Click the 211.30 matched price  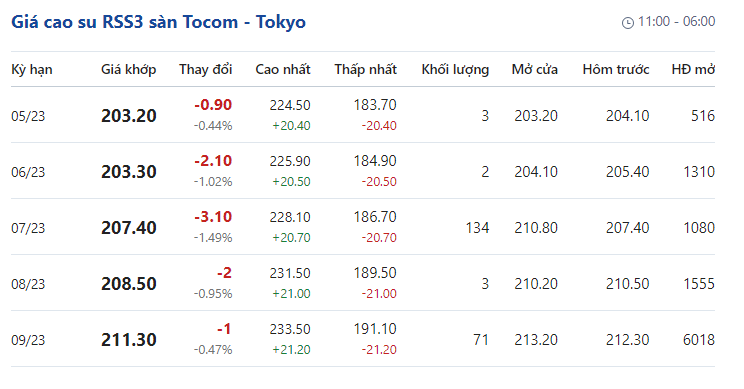pos(129,340)
